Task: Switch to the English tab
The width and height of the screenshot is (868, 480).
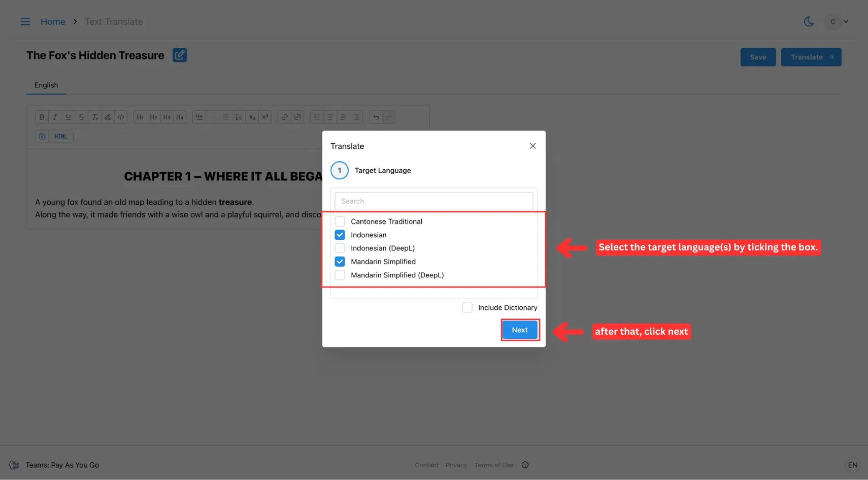Action: [46, 85]
